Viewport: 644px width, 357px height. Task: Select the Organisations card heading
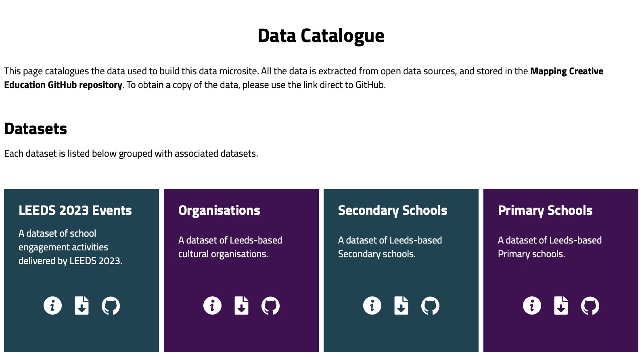coord(219,210)
